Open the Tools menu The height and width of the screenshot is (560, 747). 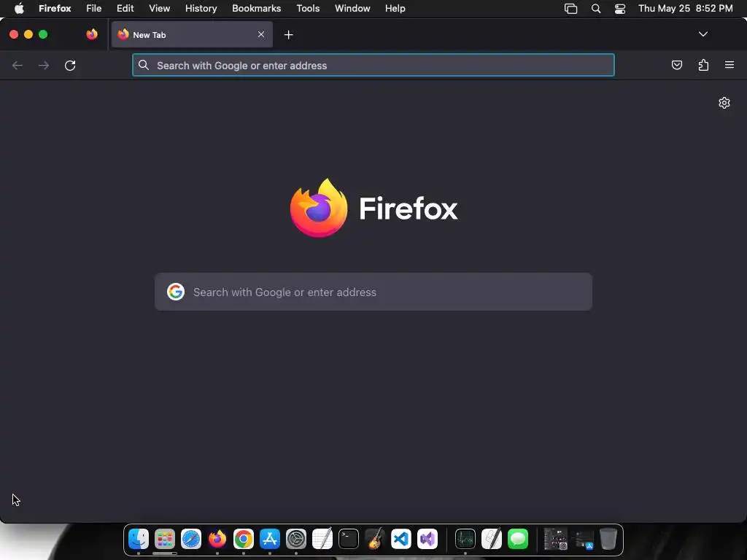point(308,8)
